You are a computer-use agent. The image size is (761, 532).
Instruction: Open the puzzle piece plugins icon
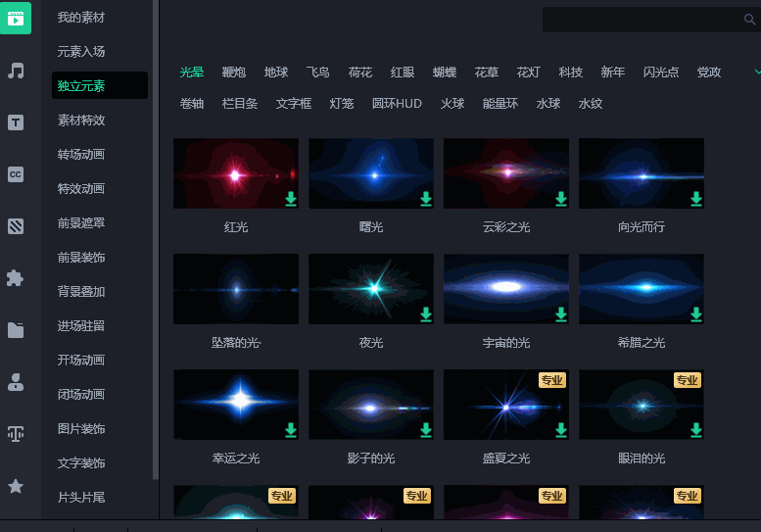click(15, 278)
